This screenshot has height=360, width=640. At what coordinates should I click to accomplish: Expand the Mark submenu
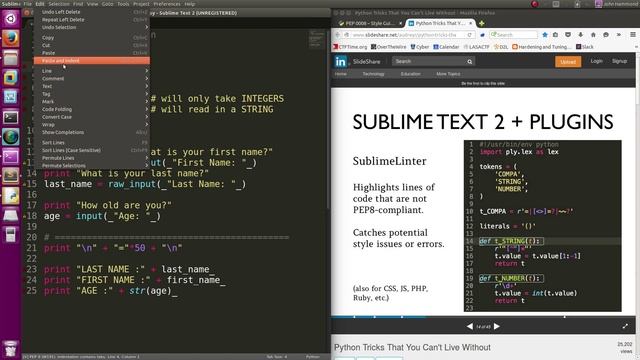[92, 102]
